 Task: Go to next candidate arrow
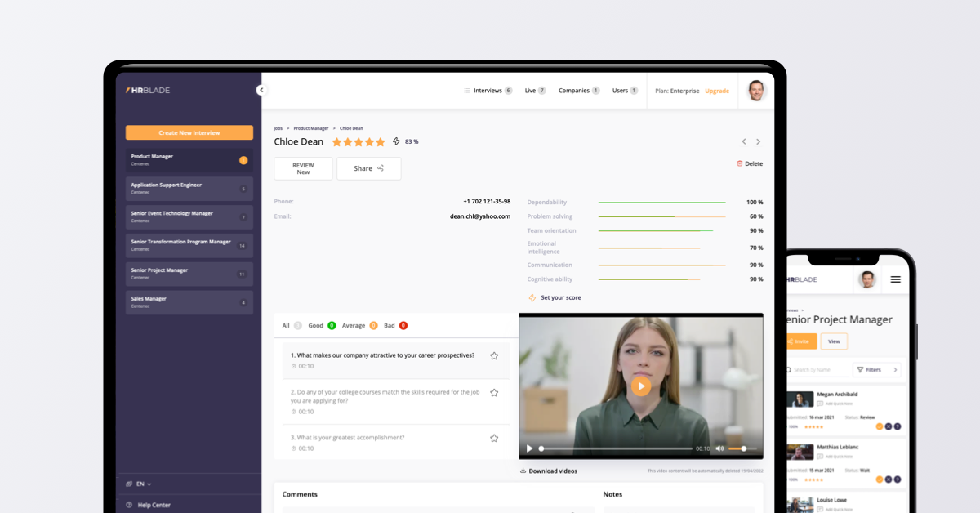(x=758, y=142)
